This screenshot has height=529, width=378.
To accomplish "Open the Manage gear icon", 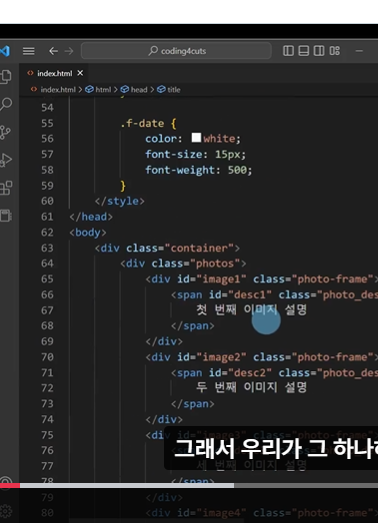I will [6, 511].
